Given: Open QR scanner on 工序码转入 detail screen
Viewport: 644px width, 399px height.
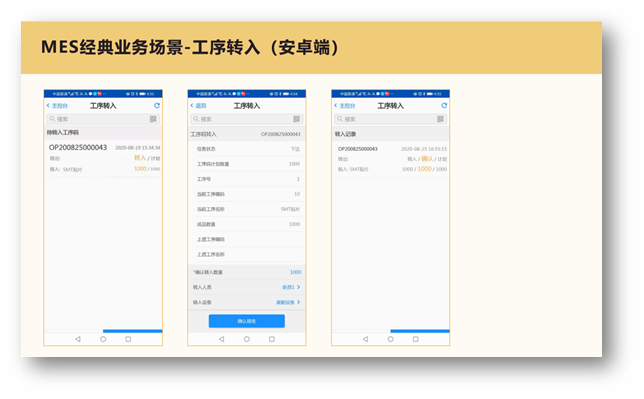Looking at the screenshot, I should coord(297,119).
